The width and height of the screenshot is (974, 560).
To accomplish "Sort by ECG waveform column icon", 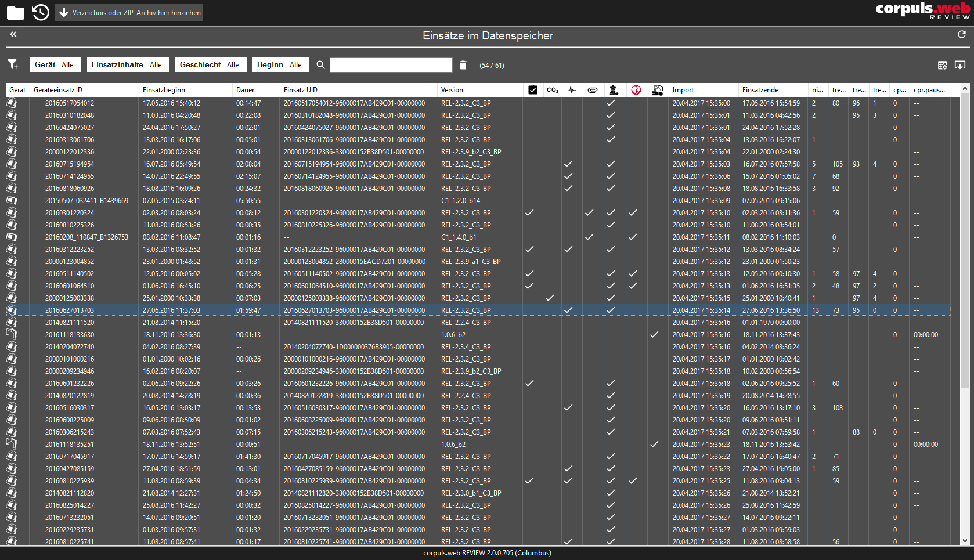I will point(572,90).
